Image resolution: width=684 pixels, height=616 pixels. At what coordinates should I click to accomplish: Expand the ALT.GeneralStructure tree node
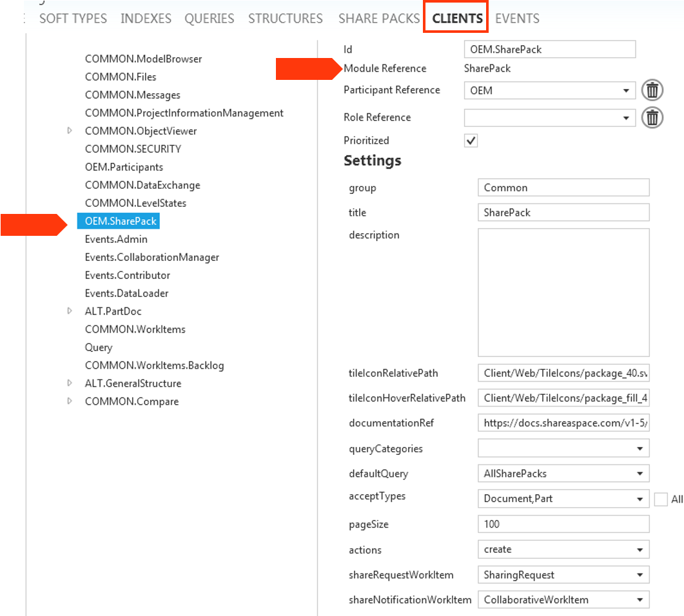[x=70, y=383]
